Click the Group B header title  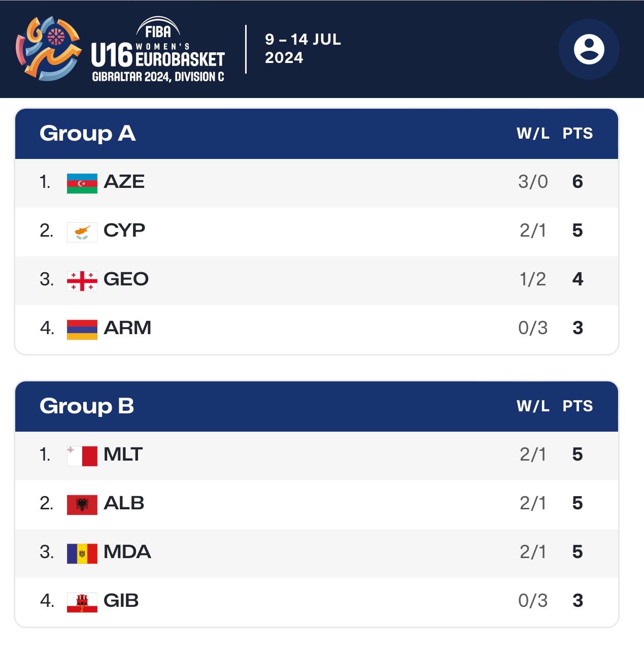(87, 406)
